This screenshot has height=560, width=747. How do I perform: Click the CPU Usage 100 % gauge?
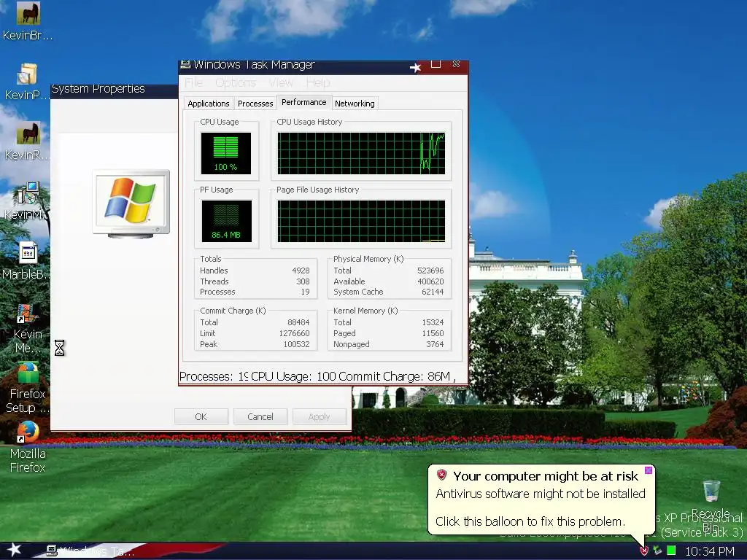pos(226,153)
